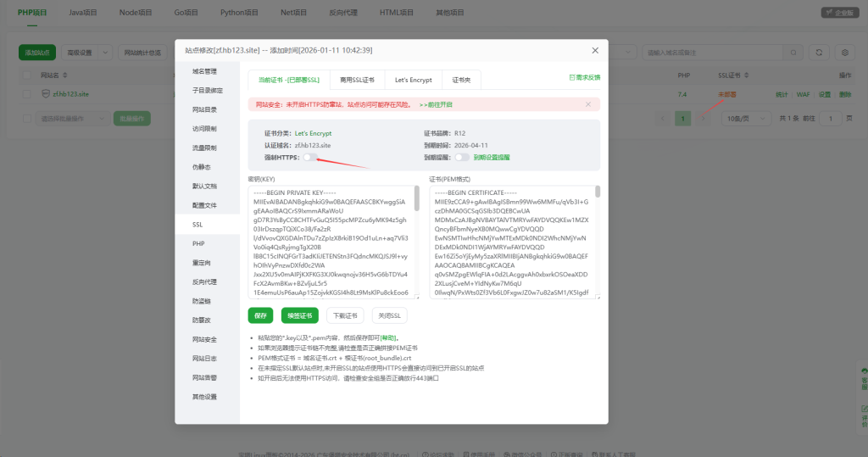
Task: Click the green 保存 button
Action: point(260,315)
